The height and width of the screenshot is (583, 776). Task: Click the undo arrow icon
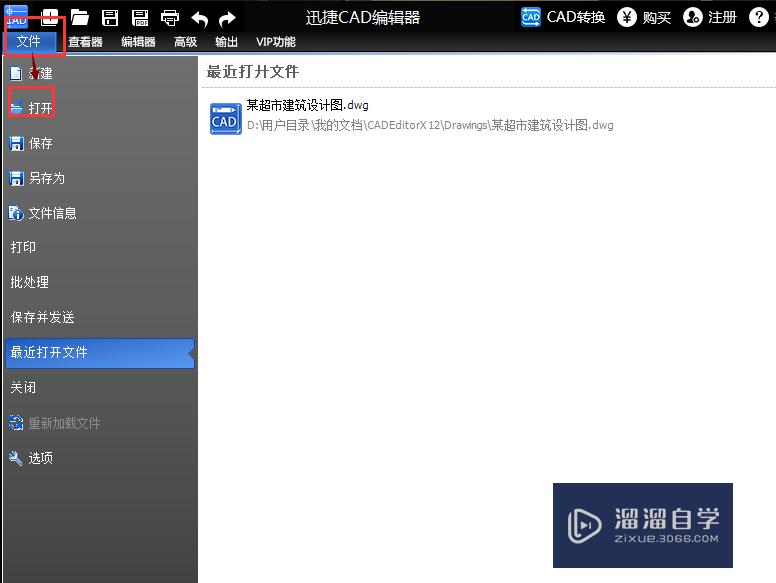point(199,19)
